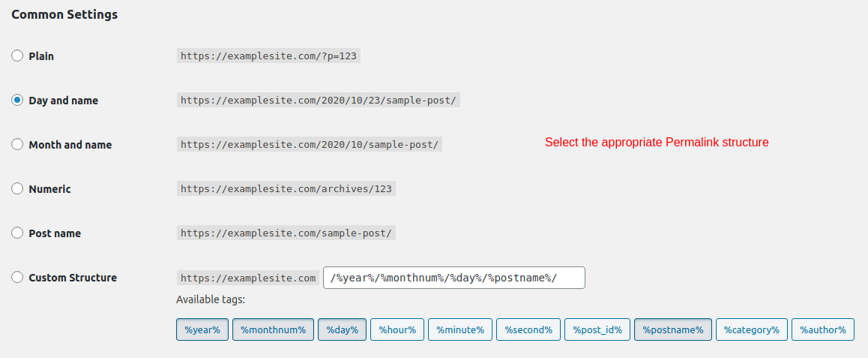This screenshot has width=868, height=358.
Task: Click the Day and name label text
Action: tap(64, 101)
